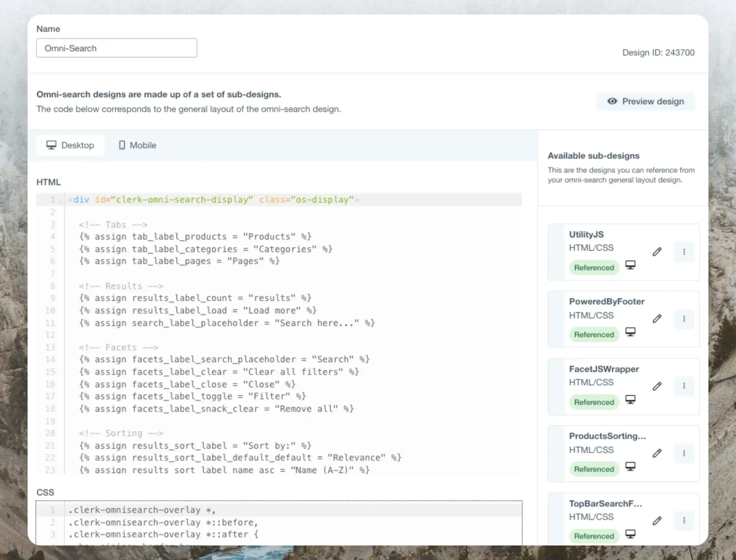Switch to the Desktop tab

click(70, 145)
